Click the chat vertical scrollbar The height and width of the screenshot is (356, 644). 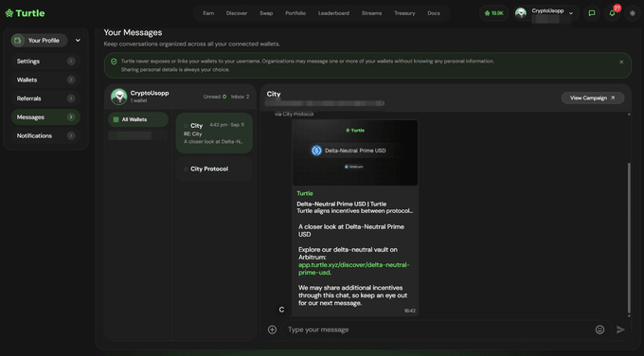click(x=629, y=238)
